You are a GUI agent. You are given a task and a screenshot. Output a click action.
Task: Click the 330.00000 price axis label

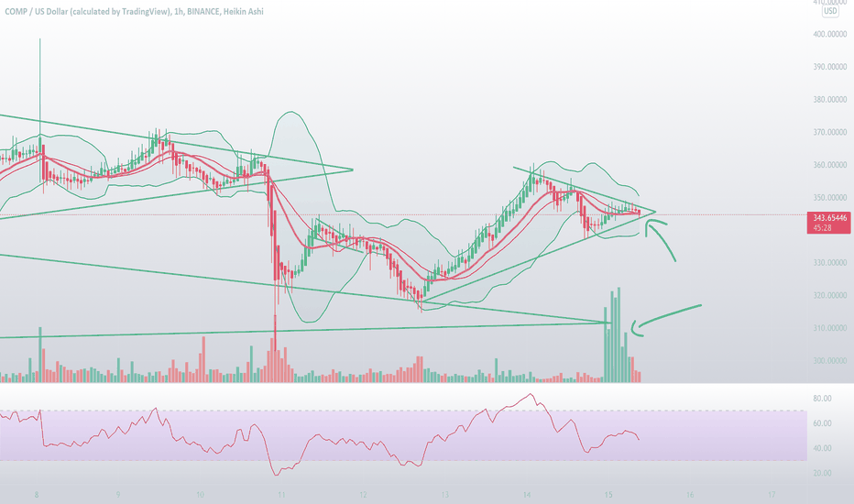(x=829, y=263)
